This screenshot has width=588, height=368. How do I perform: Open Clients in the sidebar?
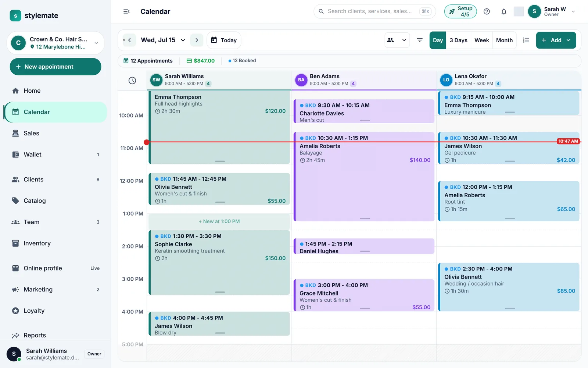[x=55, y=180]
